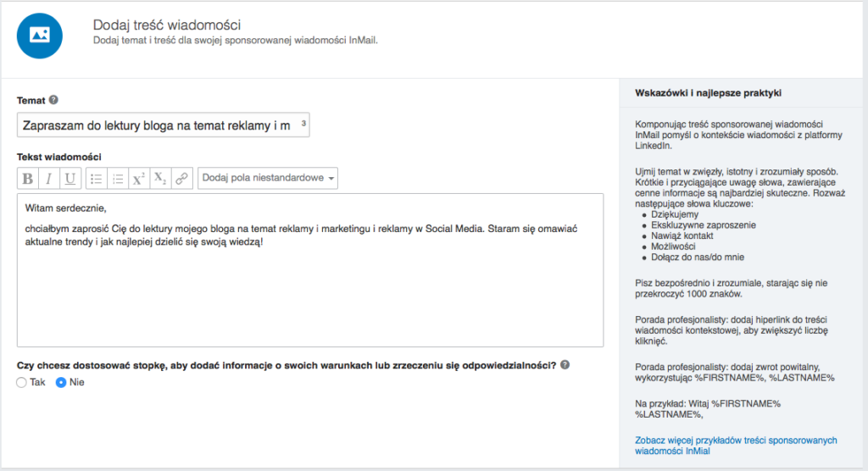Toggle bold formatting in message editor
The image size is (868, 471).
pos(28,179)
